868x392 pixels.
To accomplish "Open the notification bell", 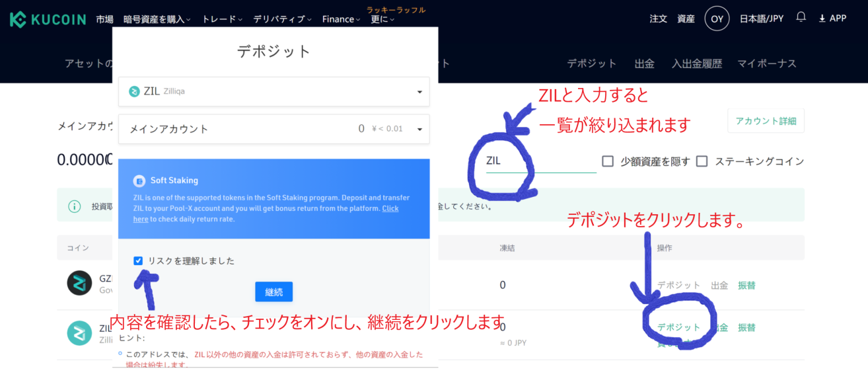I will coord(801,17).
